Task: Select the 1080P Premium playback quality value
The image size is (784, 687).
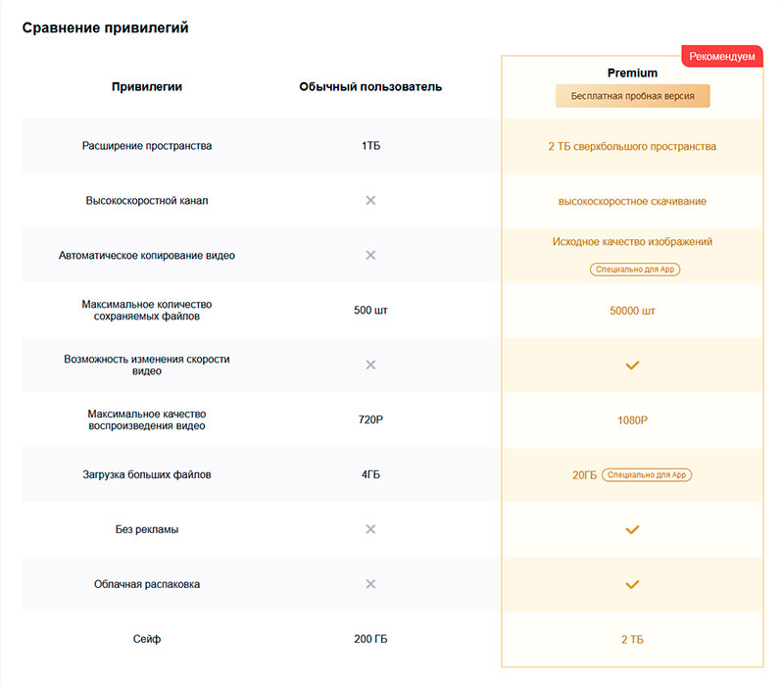Action: (x=632, y=420)
